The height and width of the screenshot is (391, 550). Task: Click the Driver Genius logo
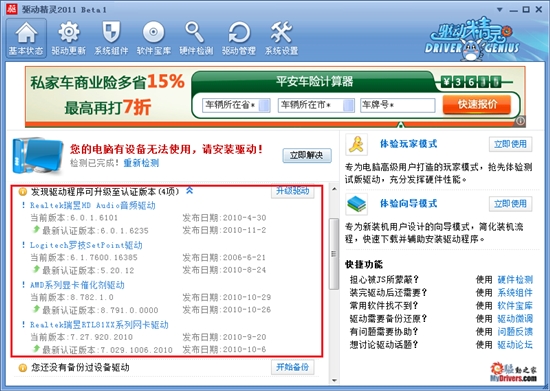(472, 39)
